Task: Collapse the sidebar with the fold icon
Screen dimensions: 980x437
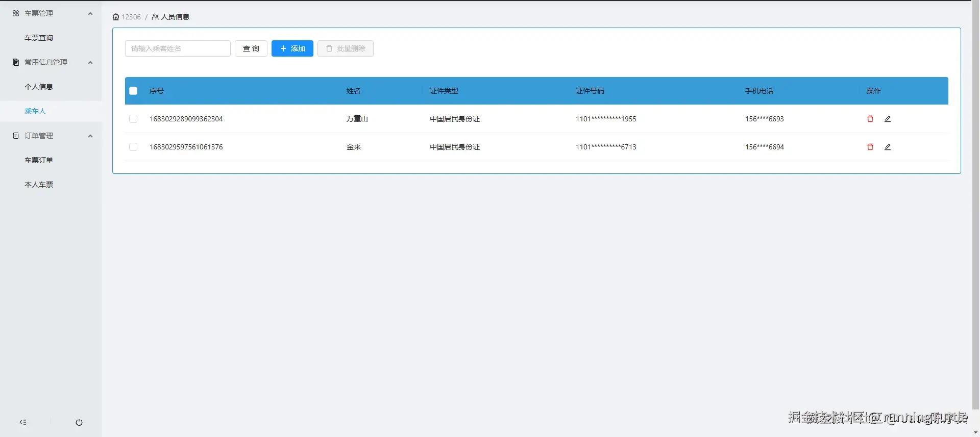Action: point(23,422)
